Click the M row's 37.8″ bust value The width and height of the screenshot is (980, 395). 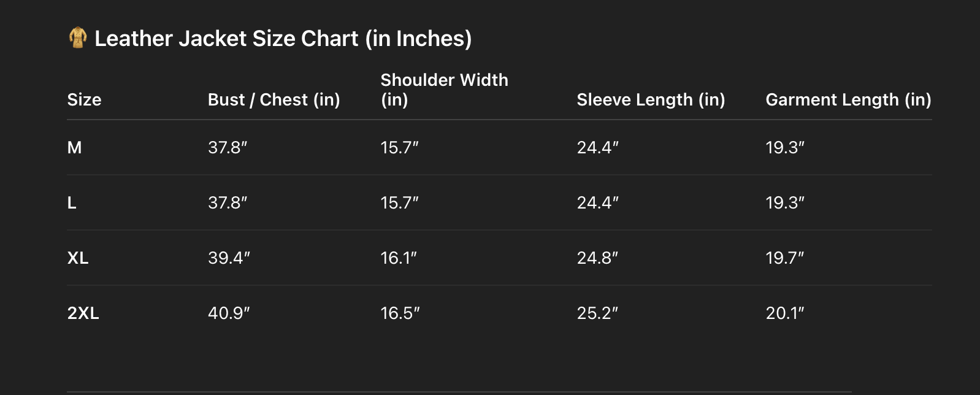[x=228, y=148]
